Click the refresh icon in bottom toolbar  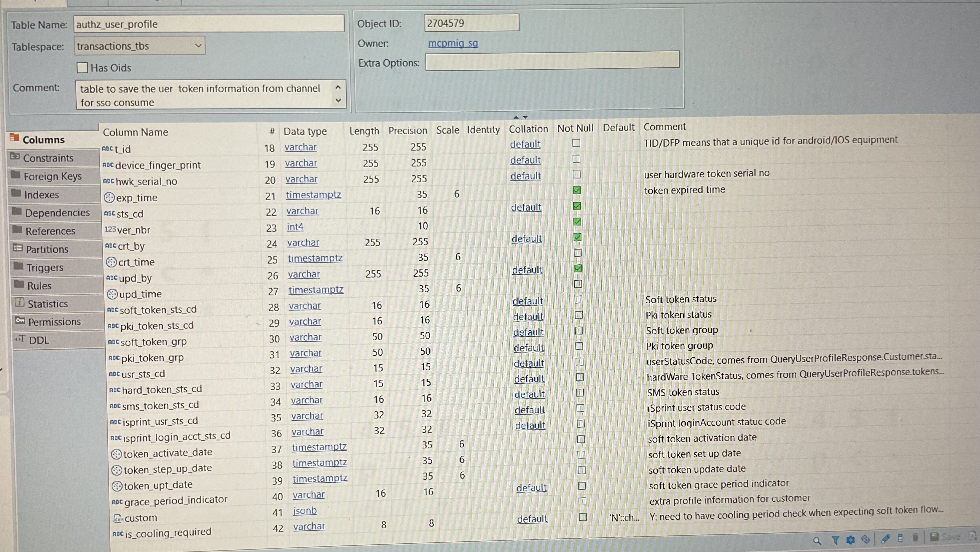[x=866, y=539]
